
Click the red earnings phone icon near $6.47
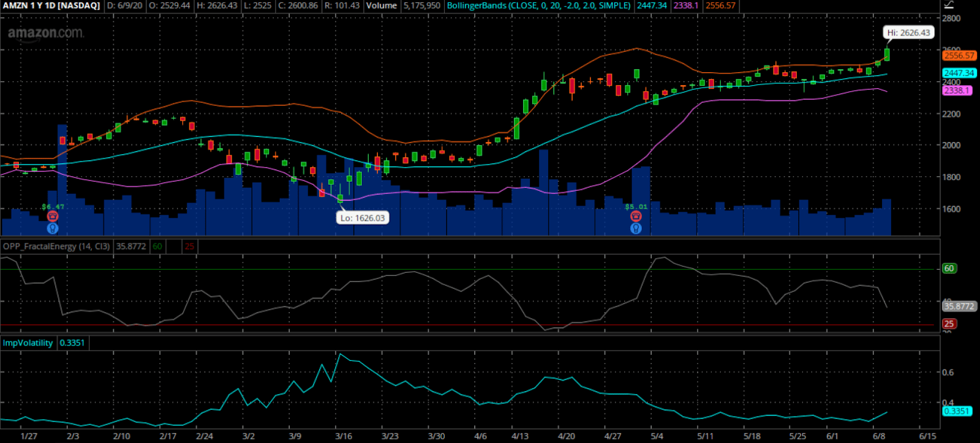point(53,216)
